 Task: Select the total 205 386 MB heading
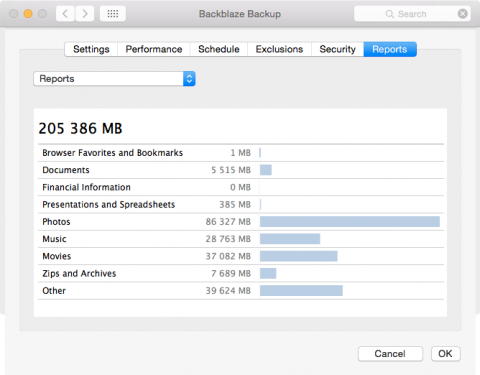tap(80, 128)
